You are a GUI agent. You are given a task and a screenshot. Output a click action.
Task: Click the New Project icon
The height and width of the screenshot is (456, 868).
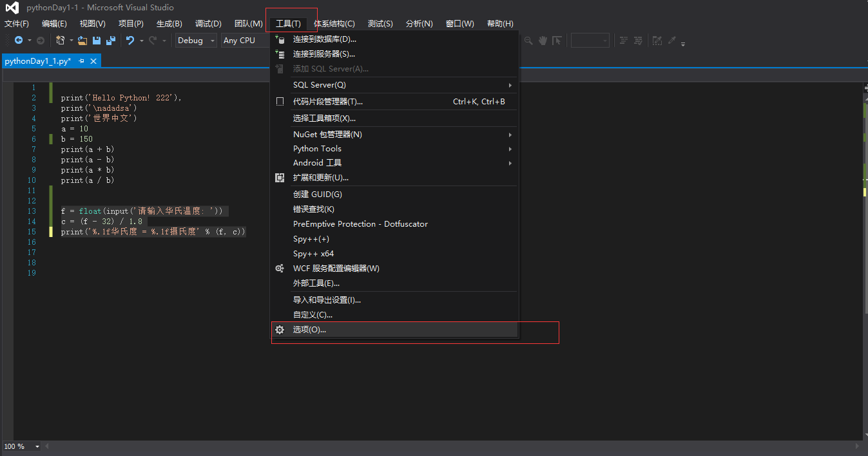click(x=61, y=40)
